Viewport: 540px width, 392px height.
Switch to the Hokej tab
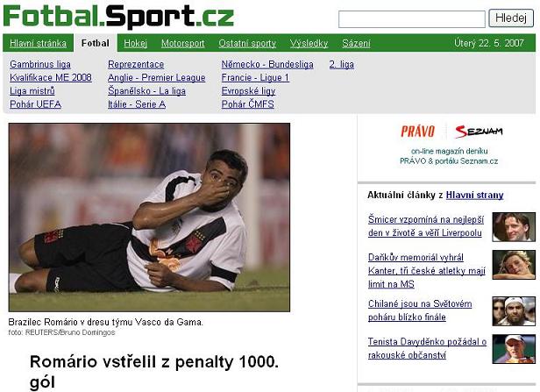click(135, 43)
